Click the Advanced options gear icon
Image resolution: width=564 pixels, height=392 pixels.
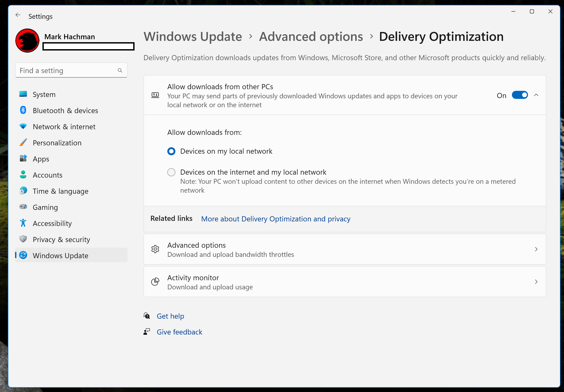(155, 249)
